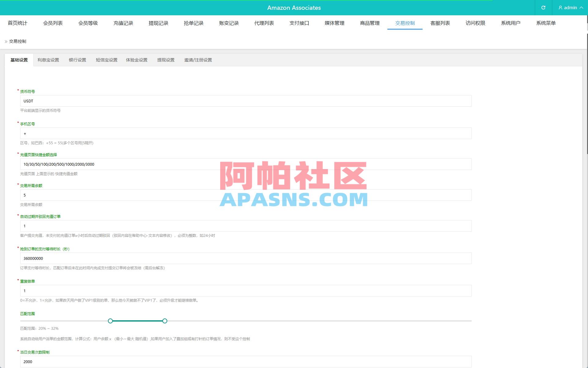The image size is (588, 368).
Task: Click the 交易控制 breadcrumb link
Action: tap(17, 41)
